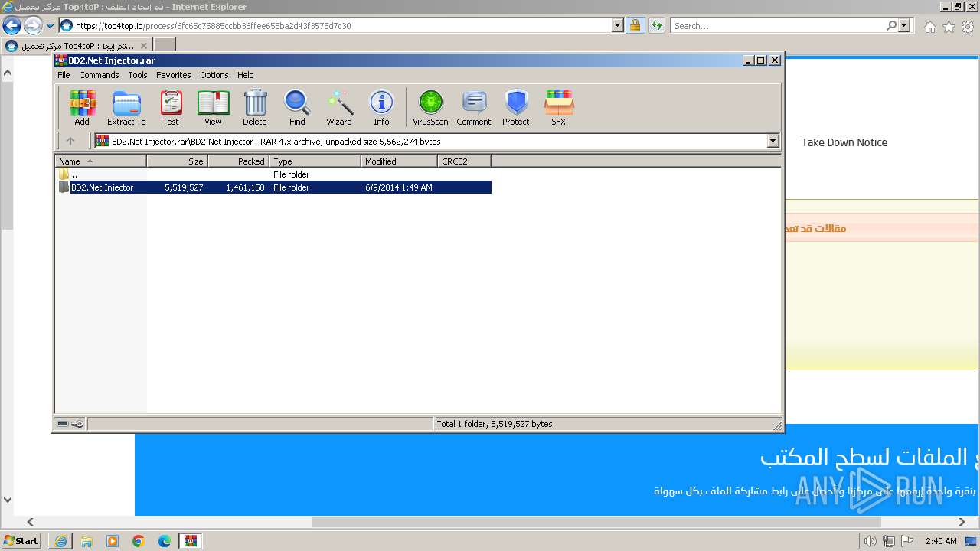Open Internet Explorer Home icon
Image resolution: width=980 pixels, height=551 pixels.
929,26
